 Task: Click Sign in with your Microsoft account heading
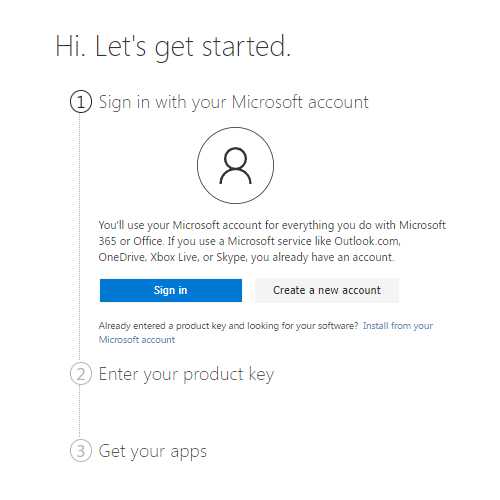[234, 102]
